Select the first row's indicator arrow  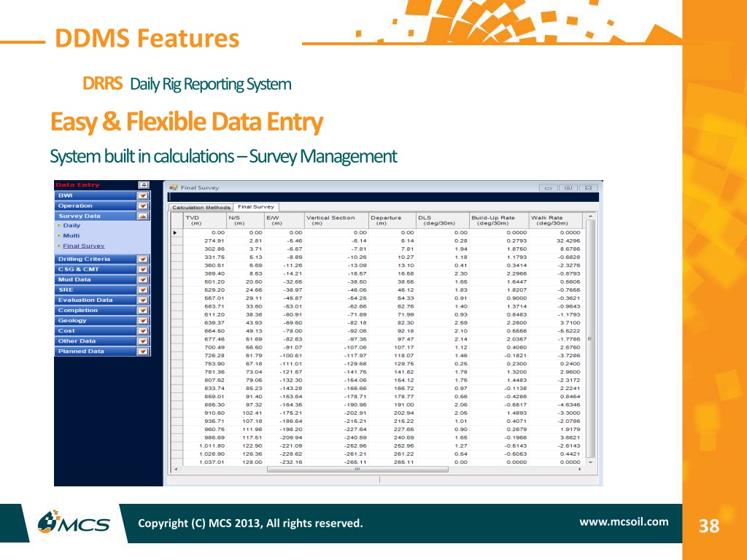click(x=177, y=233)
